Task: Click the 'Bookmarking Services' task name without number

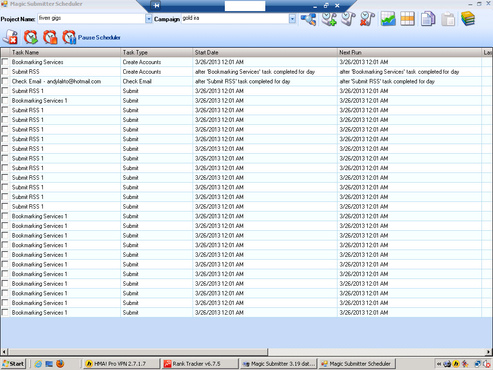Action: click(x=37, y=62)
